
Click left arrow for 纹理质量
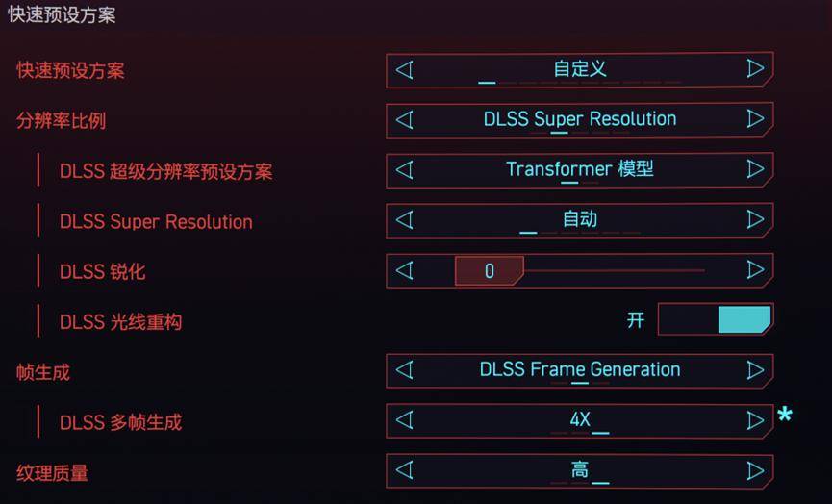[x=404, y=470]
